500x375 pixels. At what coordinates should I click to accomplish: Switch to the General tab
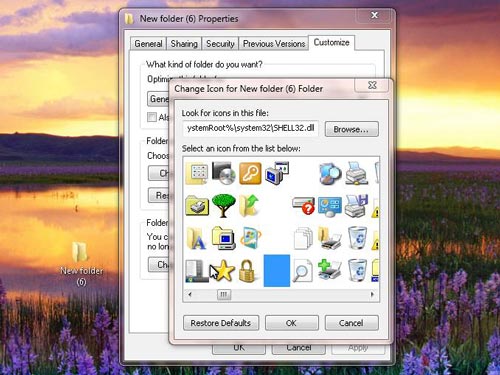coord(148,44)
